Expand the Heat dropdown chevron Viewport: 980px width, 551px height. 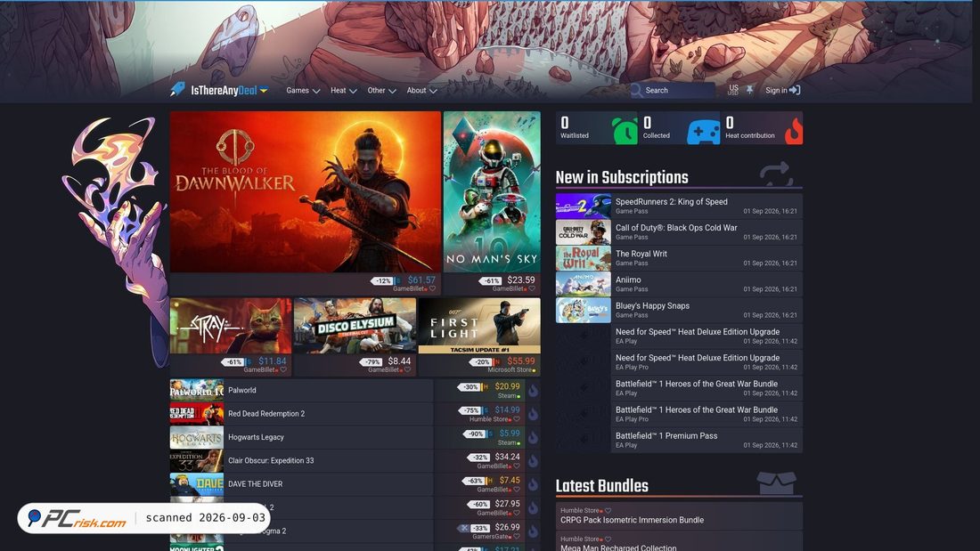[353, 91]
